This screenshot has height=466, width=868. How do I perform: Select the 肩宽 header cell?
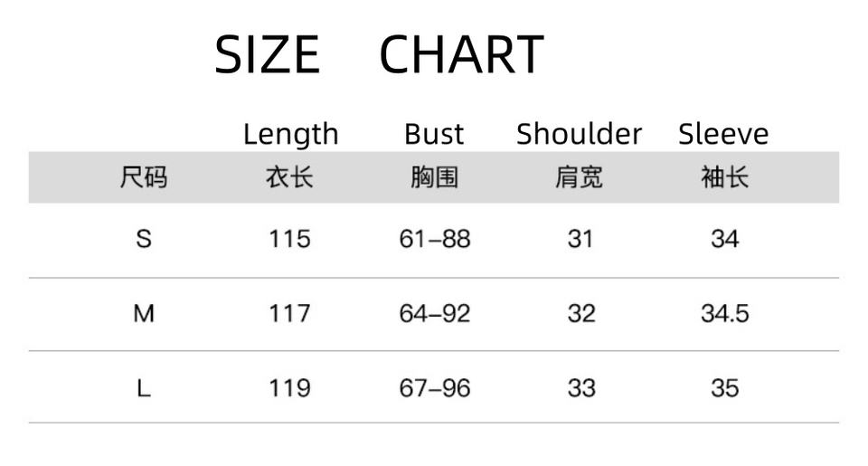pyautogui.click(x=580, y=177)
